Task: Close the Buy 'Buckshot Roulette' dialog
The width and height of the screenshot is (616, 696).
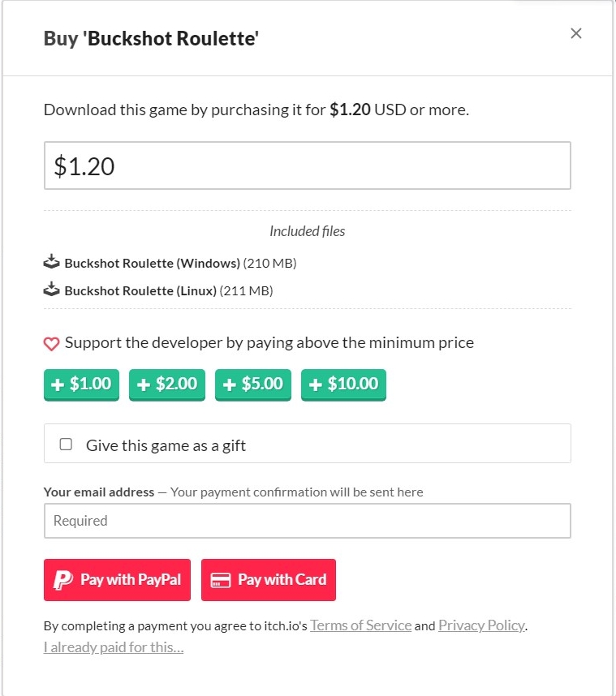Action: tap(576, 33)
